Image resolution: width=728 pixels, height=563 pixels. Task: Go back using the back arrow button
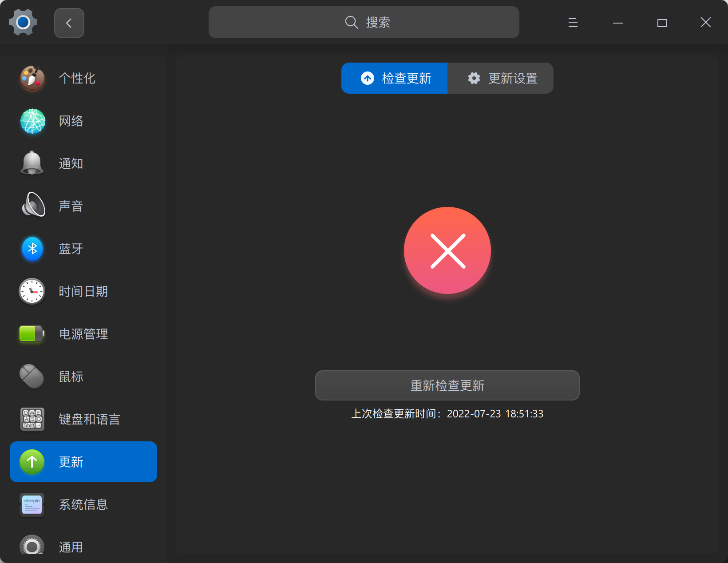tap(69, 23)
